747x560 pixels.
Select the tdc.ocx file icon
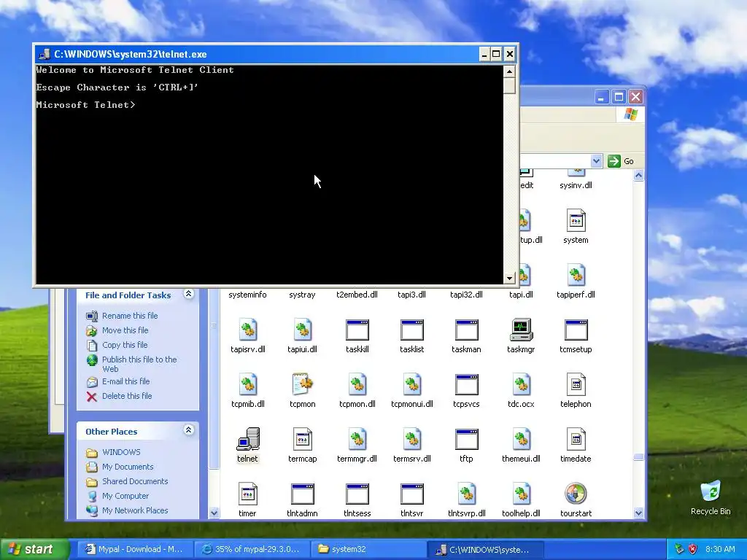521,384
